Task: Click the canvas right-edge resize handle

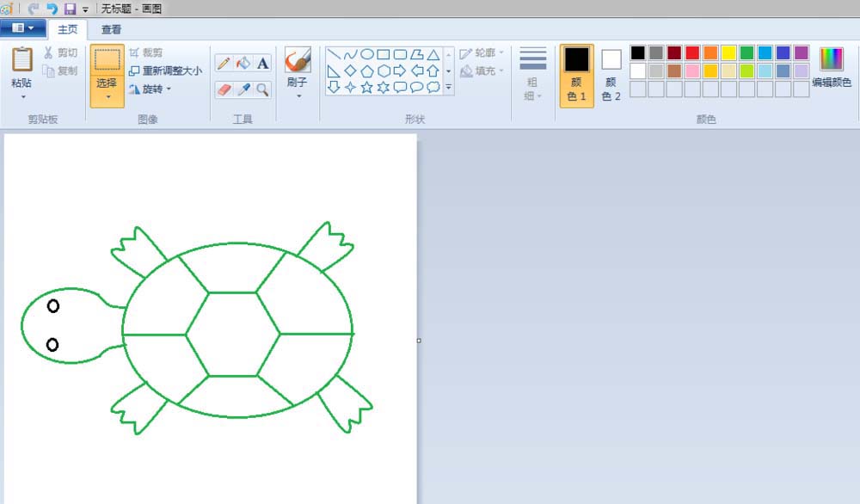Action: click(x=419, y=341)
